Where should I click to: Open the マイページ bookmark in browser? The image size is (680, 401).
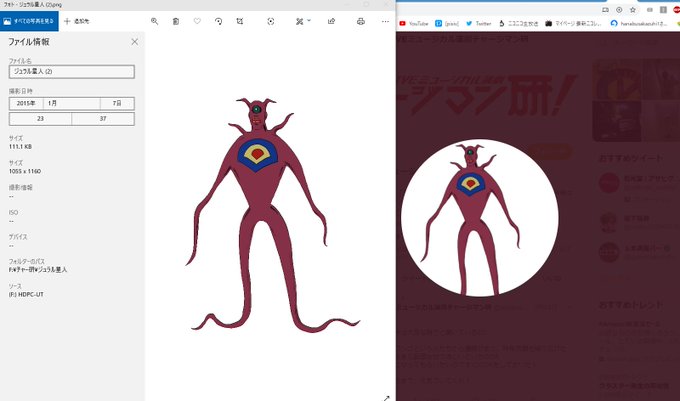573,23
